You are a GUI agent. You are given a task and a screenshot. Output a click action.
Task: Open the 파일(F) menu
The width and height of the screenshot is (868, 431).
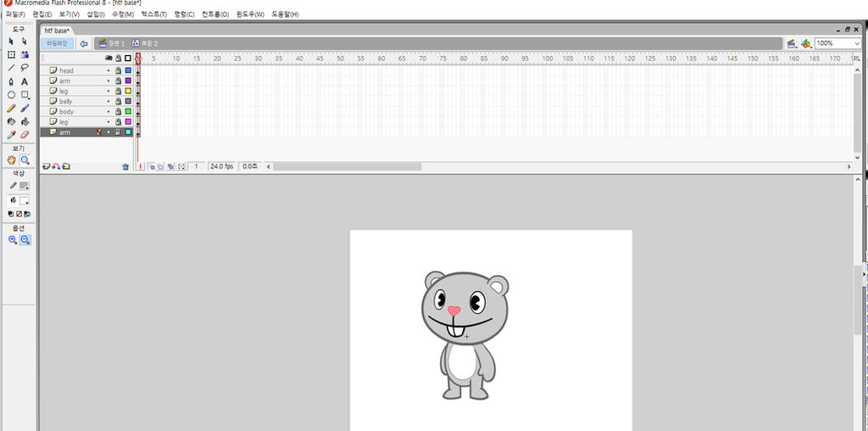pos(15,14)
